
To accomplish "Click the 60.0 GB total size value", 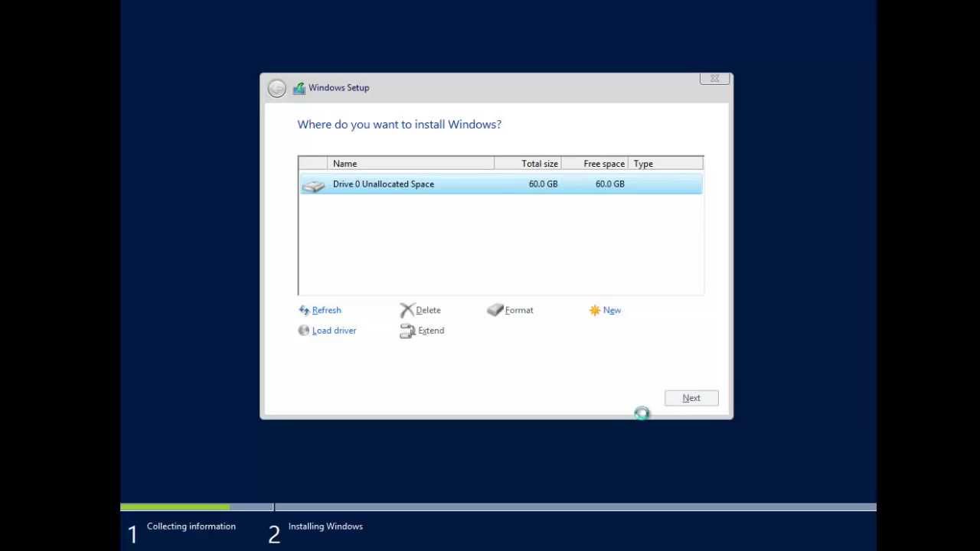I will point(543,184).
